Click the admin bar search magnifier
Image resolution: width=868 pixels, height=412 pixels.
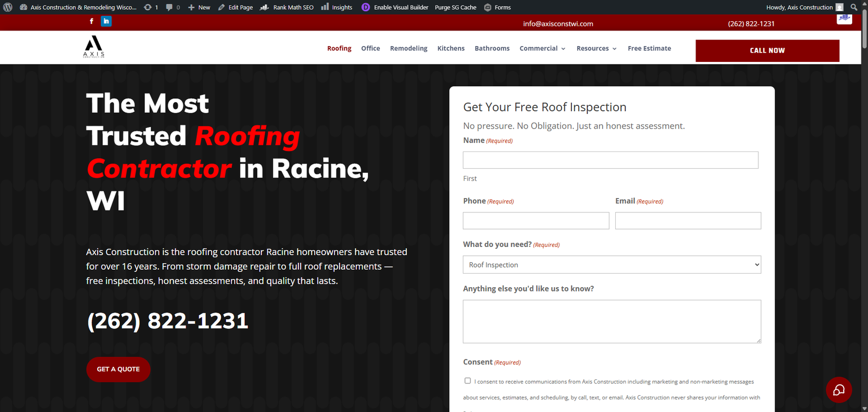[x=854, y=7]
